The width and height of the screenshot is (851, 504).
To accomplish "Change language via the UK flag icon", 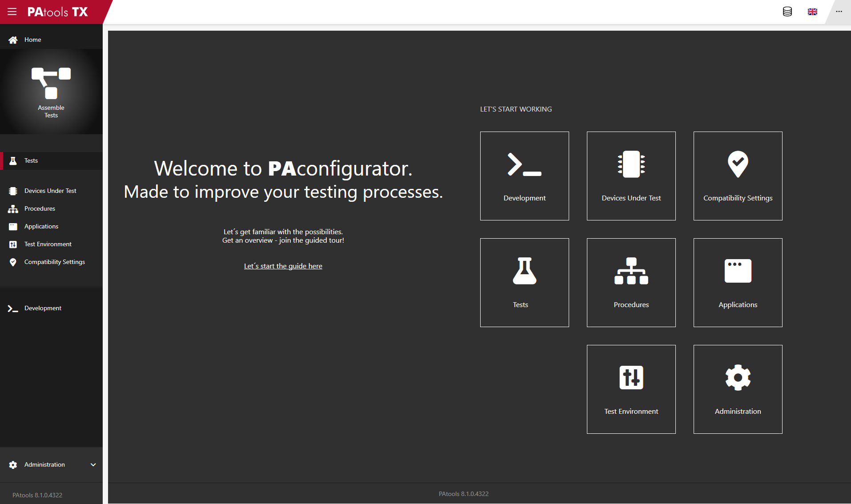I will (x=812, y=12).
